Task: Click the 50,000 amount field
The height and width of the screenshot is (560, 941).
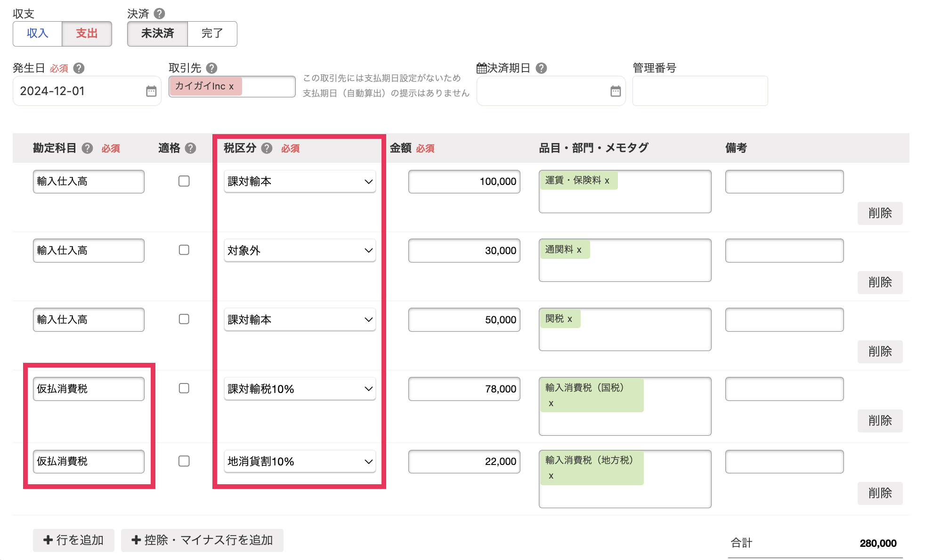Action: [464, 320]
